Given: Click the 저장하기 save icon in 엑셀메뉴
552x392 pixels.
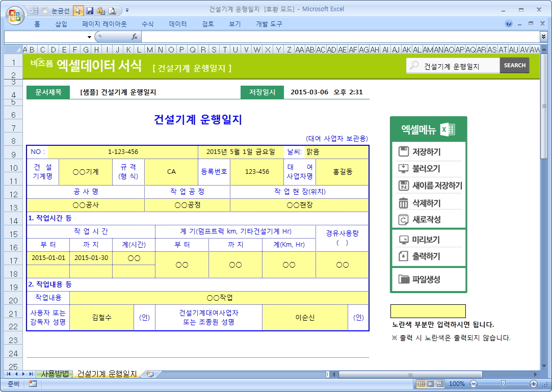Looking at the screenshot, I should (x=404, y=151).
